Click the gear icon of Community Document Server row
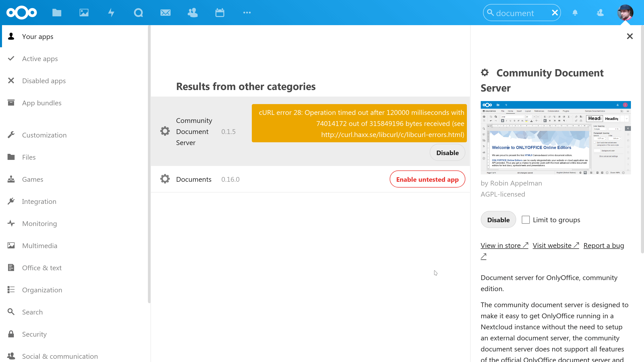The width and height of the screenshot is (644, 362). [x=165, y=131]
